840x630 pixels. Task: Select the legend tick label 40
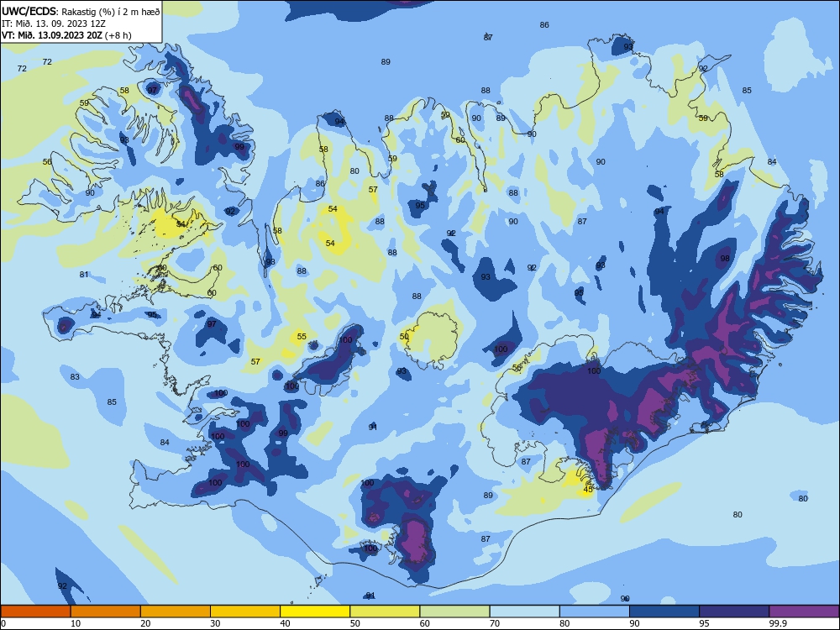(285, 623)
